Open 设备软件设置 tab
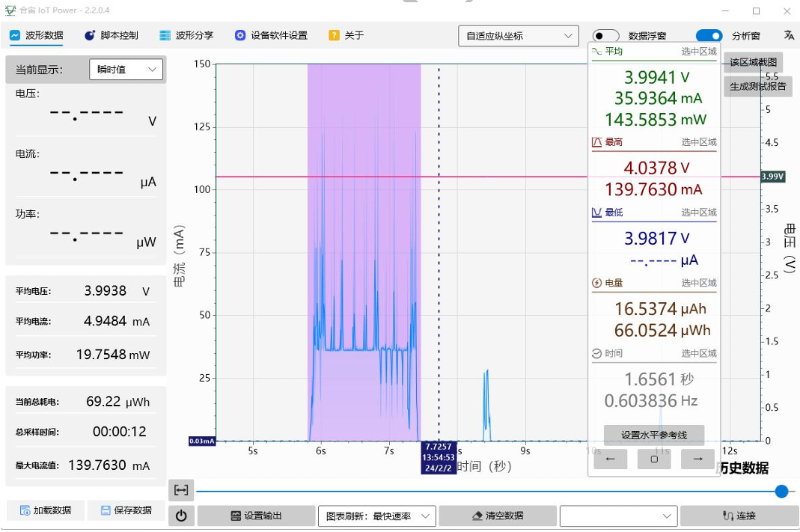This screenshot has height=532, width=800. [271, 35]
